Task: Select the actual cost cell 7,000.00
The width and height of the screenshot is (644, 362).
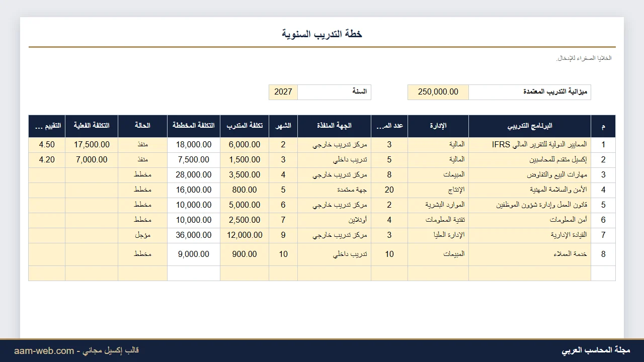Action: [92, 160]
